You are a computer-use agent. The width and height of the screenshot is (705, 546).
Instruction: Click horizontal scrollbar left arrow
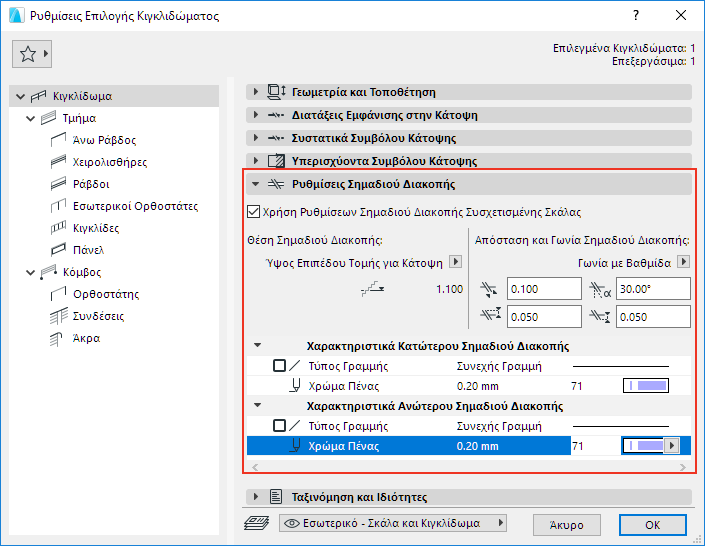coord(255,467)
